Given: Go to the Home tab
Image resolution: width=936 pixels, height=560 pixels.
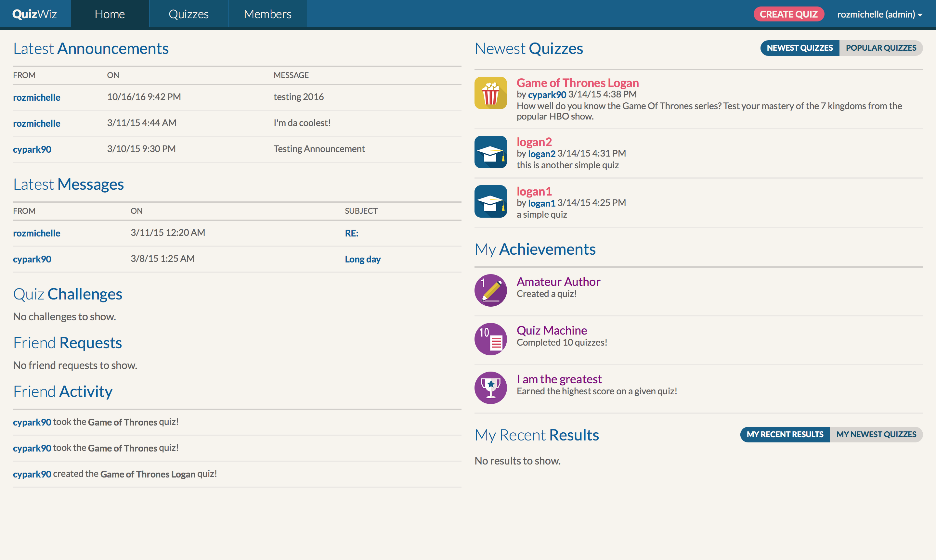Looking at the screenshot, I should pos(110,14).
